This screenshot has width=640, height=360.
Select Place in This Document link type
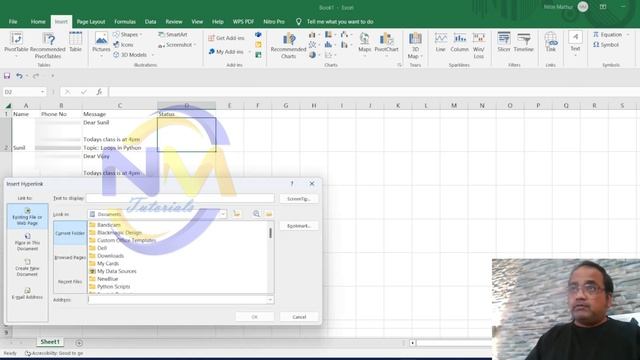(27, 242)
